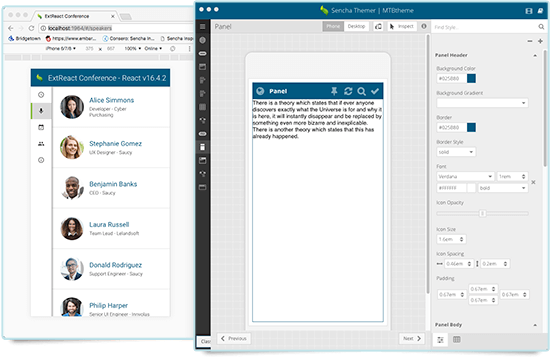
Task: Click the rotate icon in the browser device toolbar
Action: point(173,48)
